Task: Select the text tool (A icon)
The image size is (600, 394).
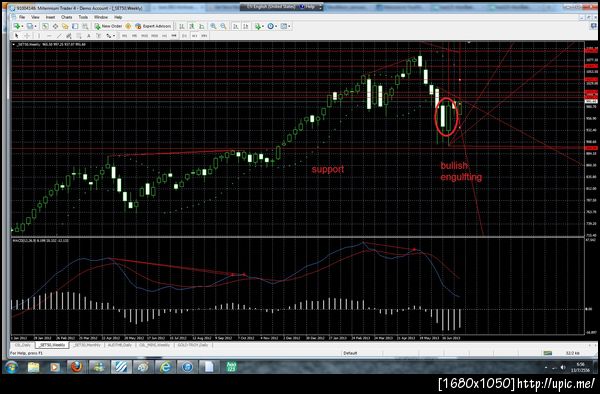Action: pos(89,36)
